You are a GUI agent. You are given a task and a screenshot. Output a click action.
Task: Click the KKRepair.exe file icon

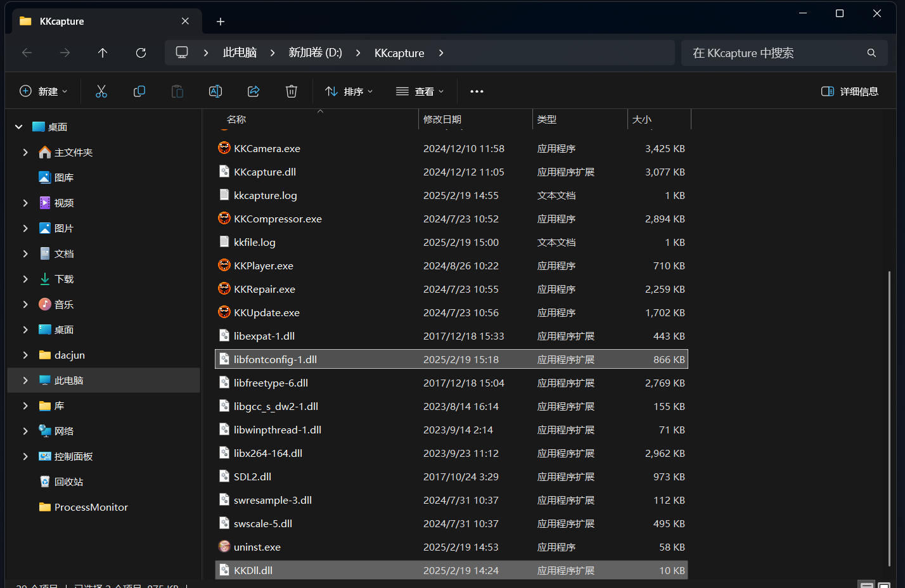point(224,288)
